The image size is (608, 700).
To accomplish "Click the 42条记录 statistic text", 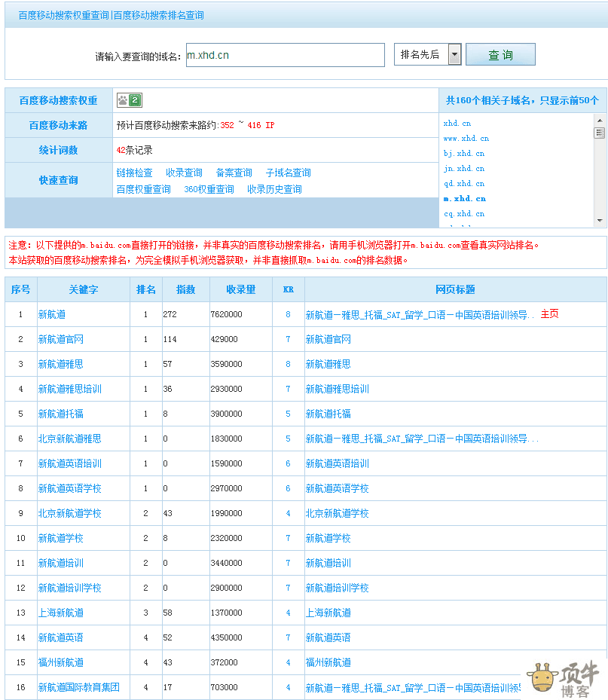I will [x=134, y=150].
